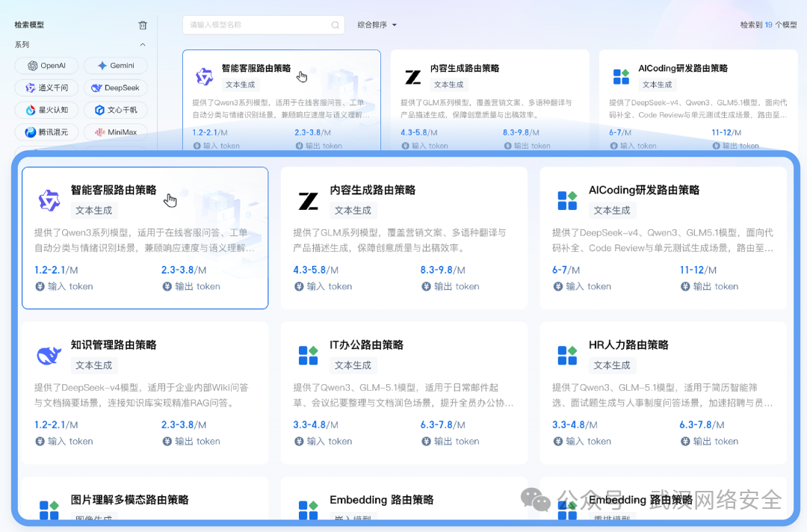807x532 pixels.
Task: Click the magnifier icon in the search box
Action: pyautogui.click(x=335, y=25)
